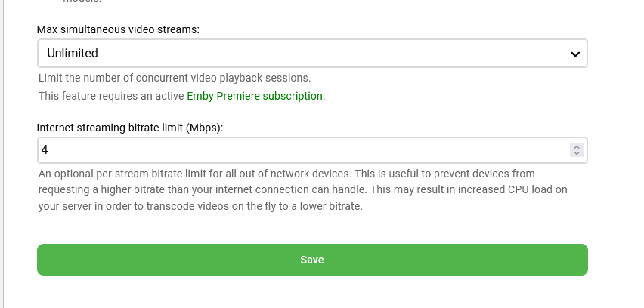Viewport: 644px width, 308px height.
Task: Click the word Save on the green button
Action: (312, 260)
